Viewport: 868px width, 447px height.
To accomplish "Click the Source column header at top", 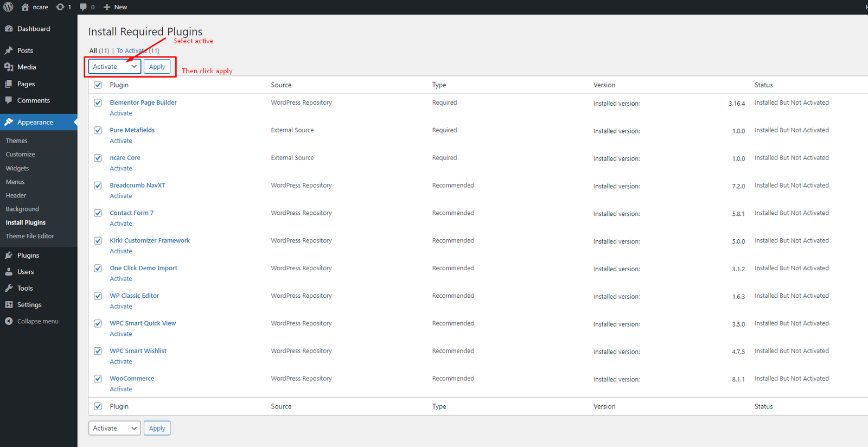I will coord(281,85).
